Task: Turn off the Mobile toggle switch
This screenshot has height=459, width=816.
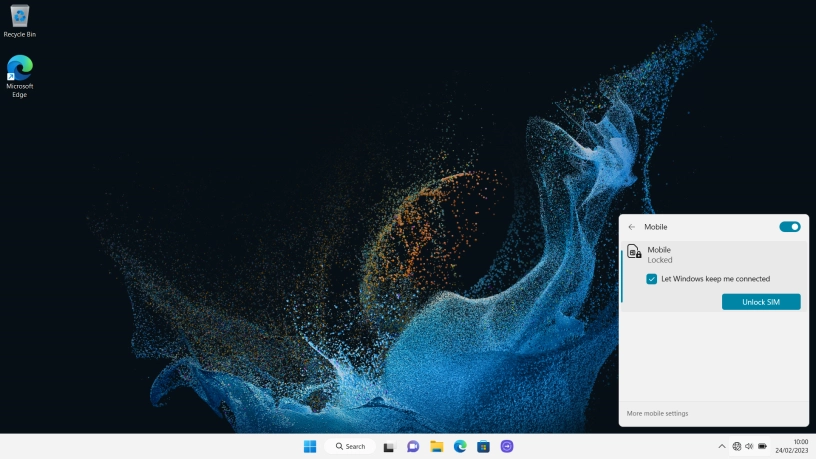Action: coord(789,227)
